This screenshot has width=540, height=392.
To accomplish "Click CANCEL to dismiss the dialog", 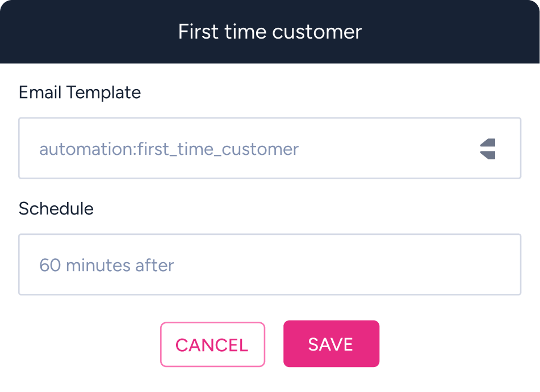I will tap(212, 344).
